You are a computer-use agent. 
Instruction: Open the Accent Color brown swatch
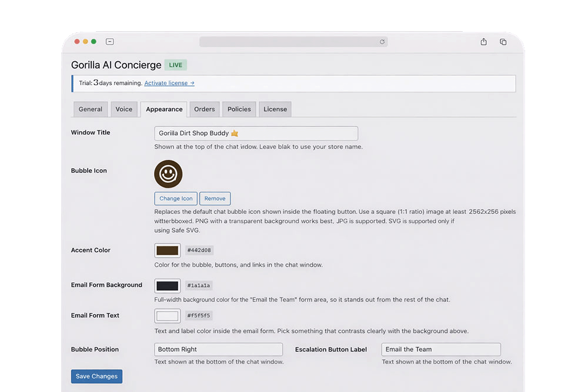tap(167, 250)
